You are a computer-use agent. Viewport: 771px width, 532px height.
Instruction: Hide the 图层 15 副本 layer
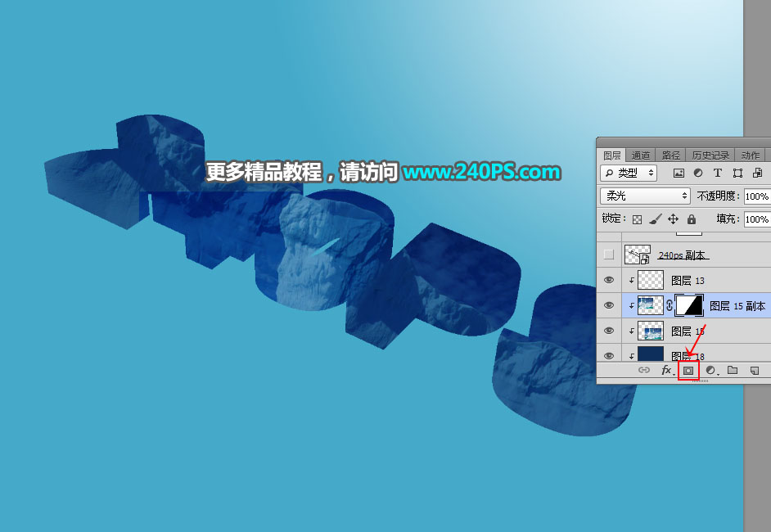tap(609, 305)
